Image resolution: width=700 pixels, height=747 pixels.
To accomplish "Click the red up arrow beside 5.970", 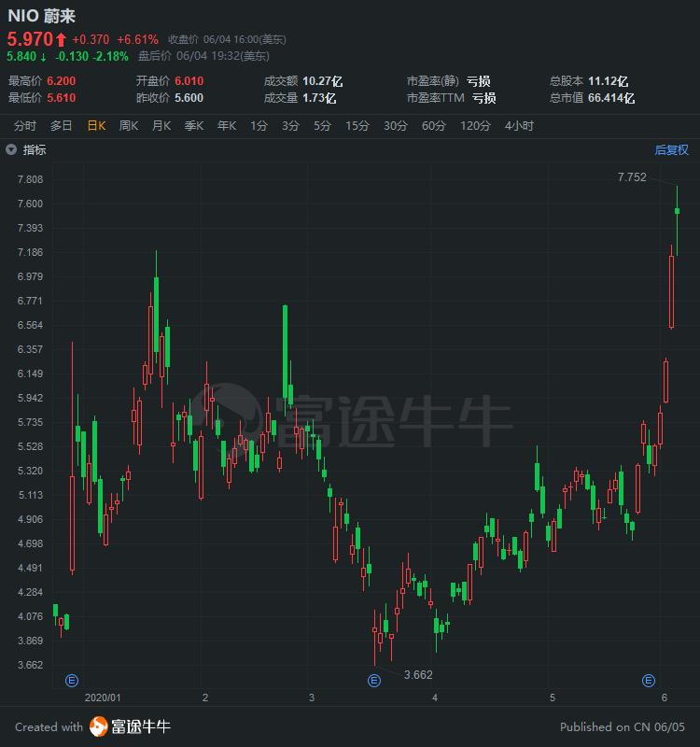I will point(61,39).
